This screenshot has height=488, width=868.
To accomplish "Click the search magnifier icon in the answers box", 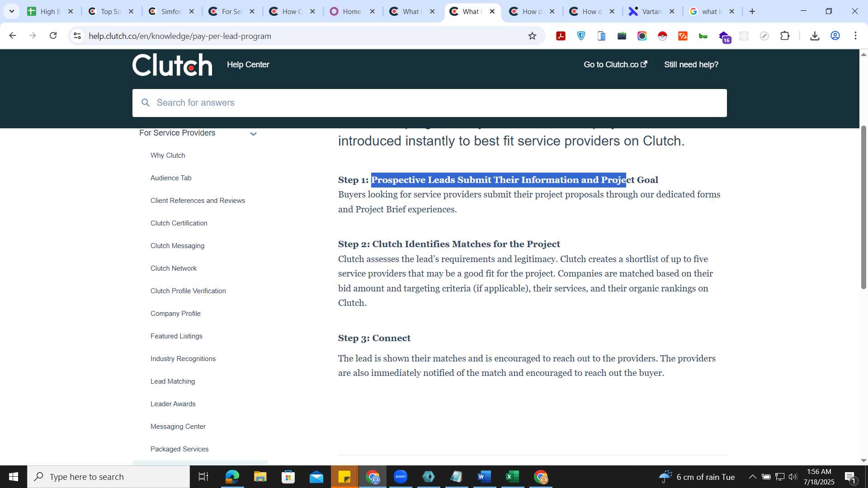I will 146,103.
